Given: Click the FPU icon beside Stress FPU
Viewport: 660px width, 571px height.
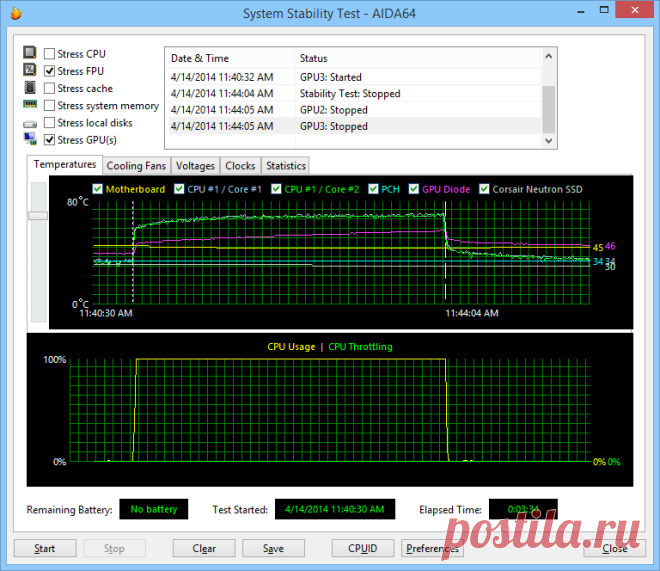Looking at the screenshot, I should 30,70.
